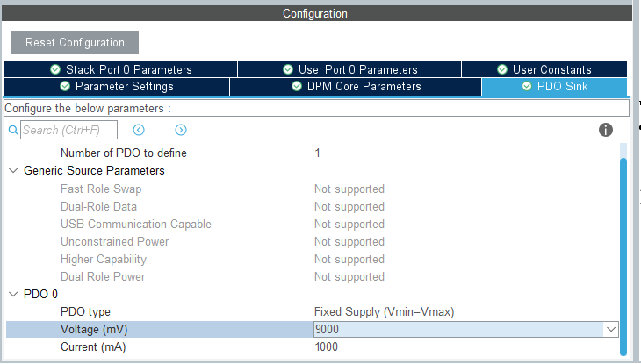Open the parameter info icon

click(x=605, y=130)
